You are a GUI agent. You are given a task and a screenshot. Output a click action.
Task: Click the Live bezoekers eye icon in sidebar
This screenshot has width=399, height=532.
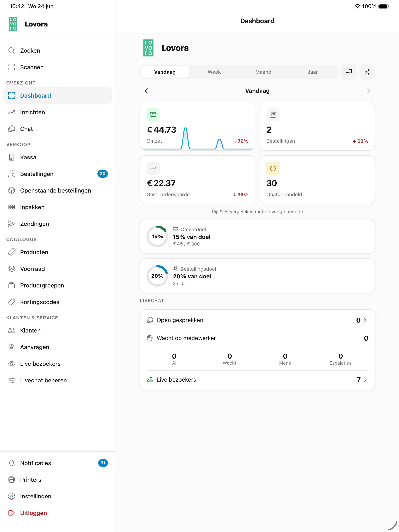[x=12, y=364]
